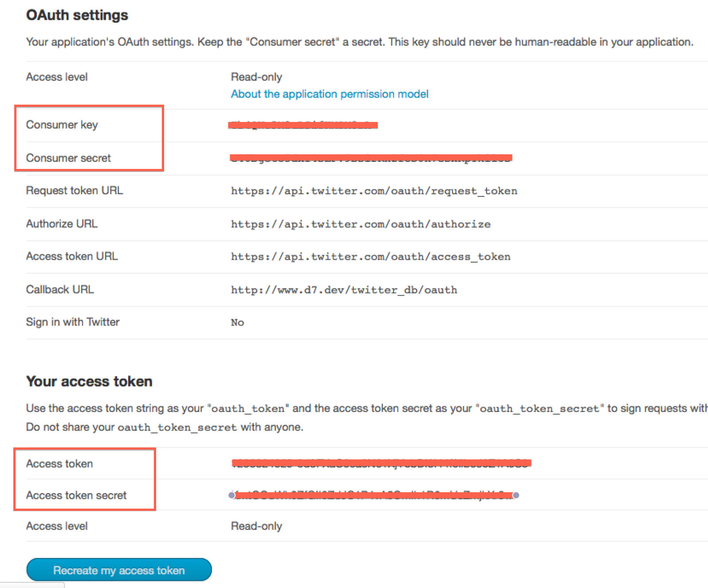Click the redacted Access token secret value
The height and width of the screenshot is (588, 708).
point(374,495)
